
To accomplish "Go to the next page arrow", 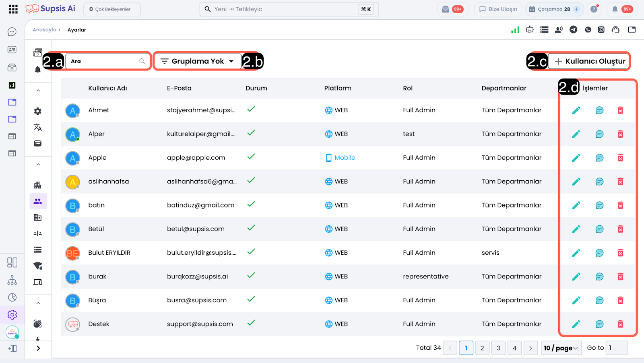I will pos(530,348).
